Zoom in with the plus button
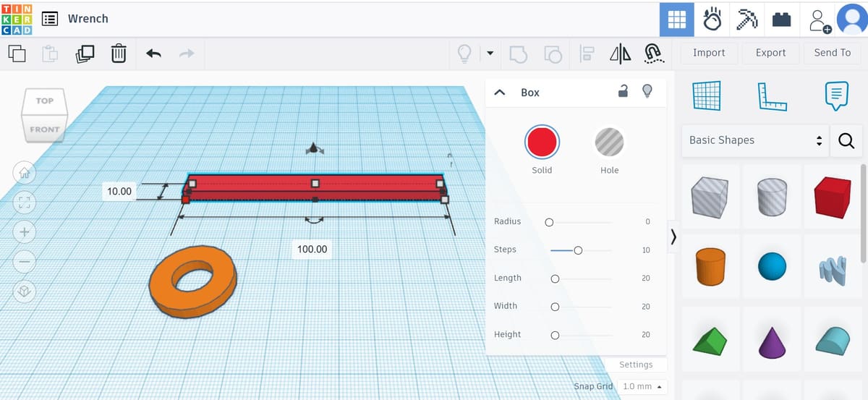Screen dimensions: 868x400 click(x=24, y=232)
